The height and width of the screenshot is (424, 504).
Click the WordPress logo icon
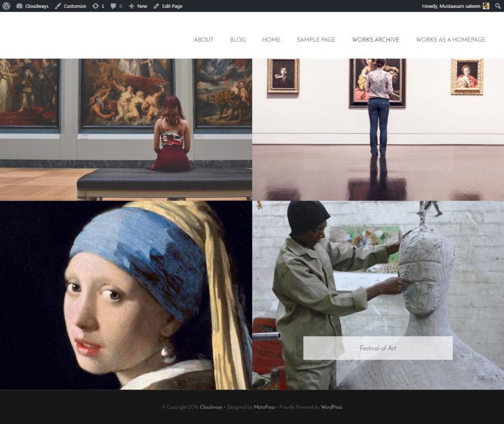pos(6,6)
